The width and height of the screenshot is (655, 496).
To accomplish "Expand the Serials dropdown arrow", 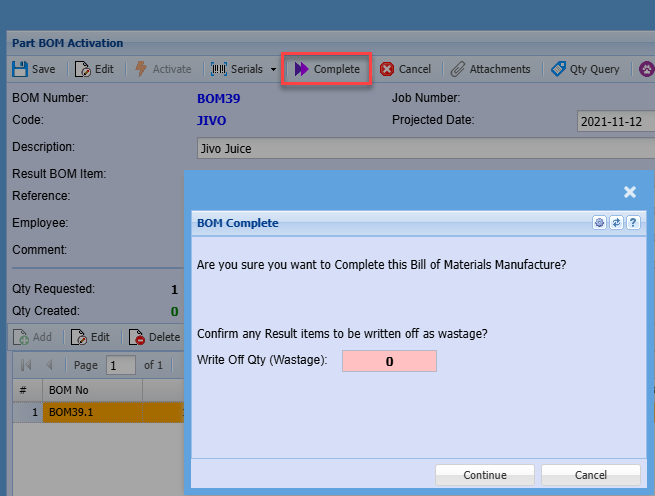I will 273,69.
